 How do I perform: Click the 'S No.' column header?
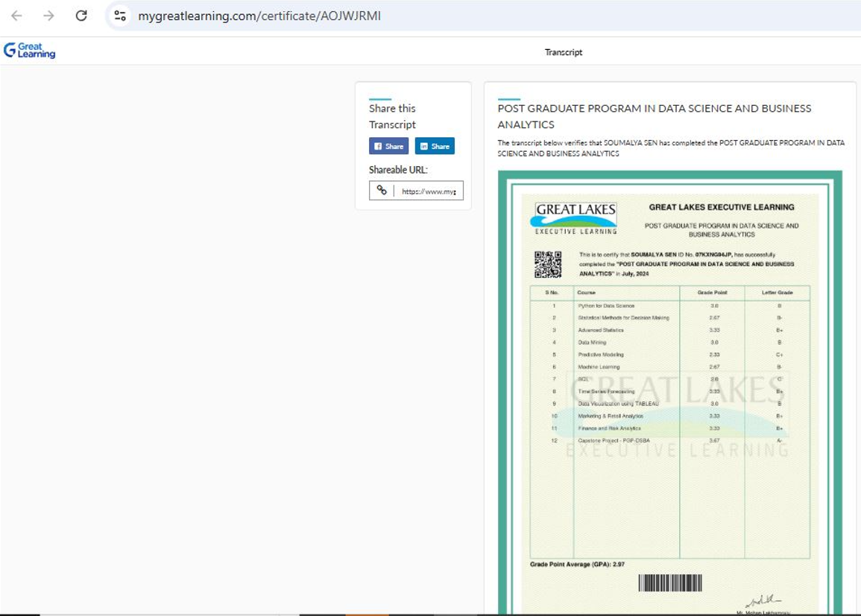point(552,293)
